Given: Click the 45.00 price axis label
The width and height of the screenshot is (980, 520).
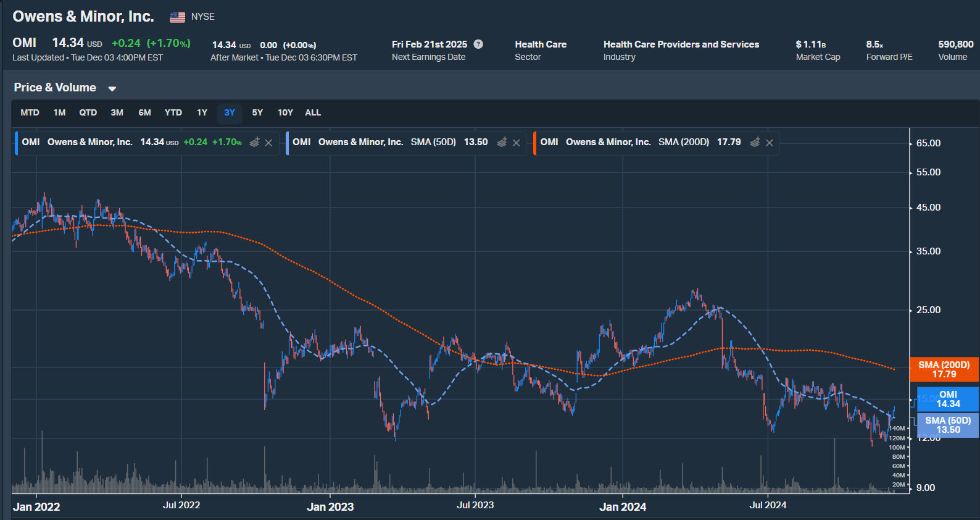Looking at the screenshot, I should (928, 208).
